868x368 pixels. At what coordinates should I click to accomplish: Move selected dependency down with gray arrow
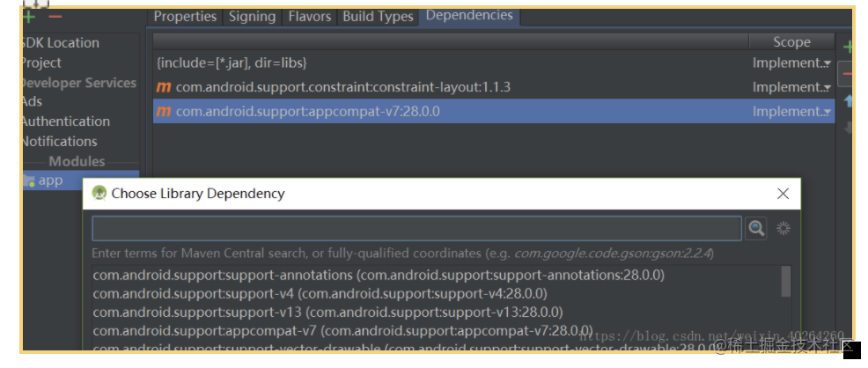tap(847, 129)
